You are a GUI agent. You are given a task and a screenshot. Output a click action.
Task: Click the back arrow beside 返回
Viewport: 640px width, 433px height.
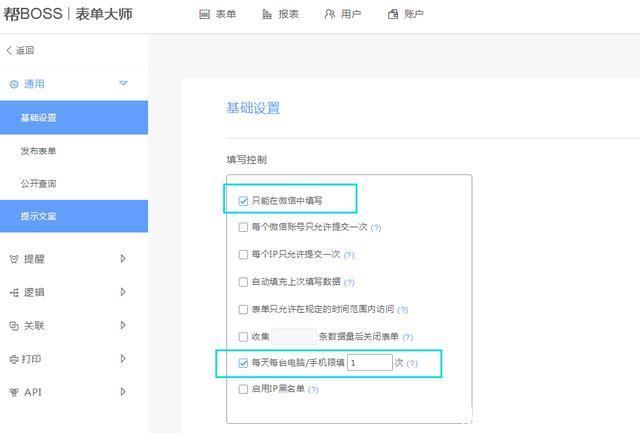tap(9, 50)
